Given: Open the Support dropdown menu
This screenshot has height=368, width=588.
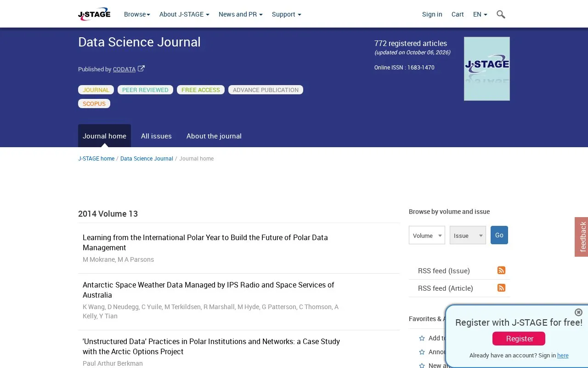Looking at the screenshot, I should pos(287,14).
